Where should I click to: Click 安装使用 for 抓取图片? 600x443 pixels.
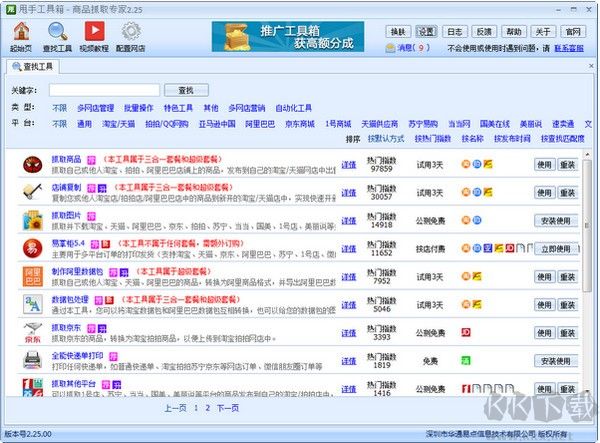555,221
